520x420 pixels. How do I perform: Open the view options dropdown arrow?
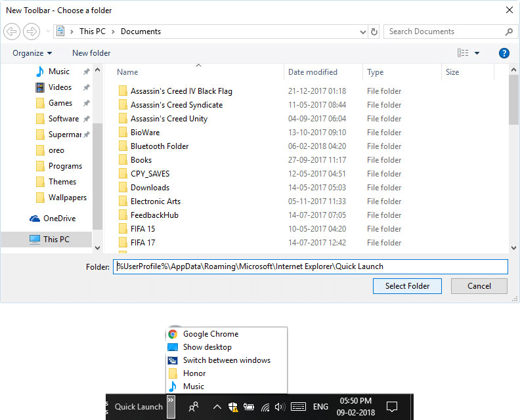(477, 53)
